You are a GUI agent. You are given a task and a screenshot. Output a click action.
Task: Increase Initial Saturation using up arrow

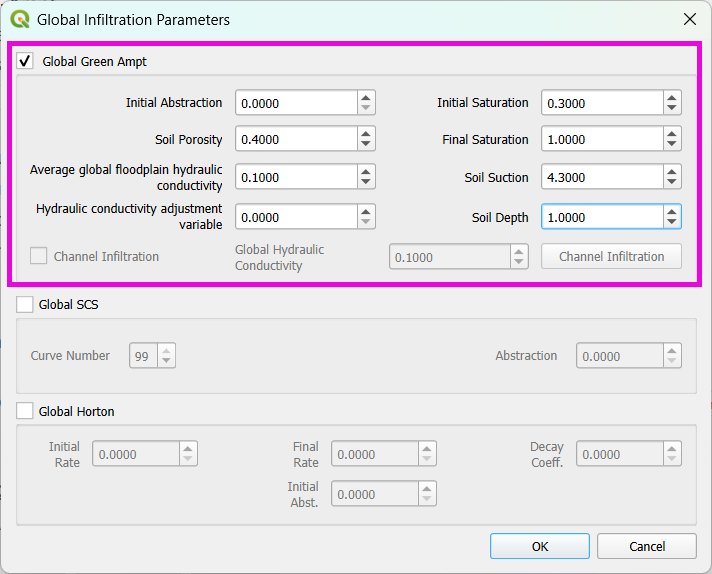pos(672,97)
